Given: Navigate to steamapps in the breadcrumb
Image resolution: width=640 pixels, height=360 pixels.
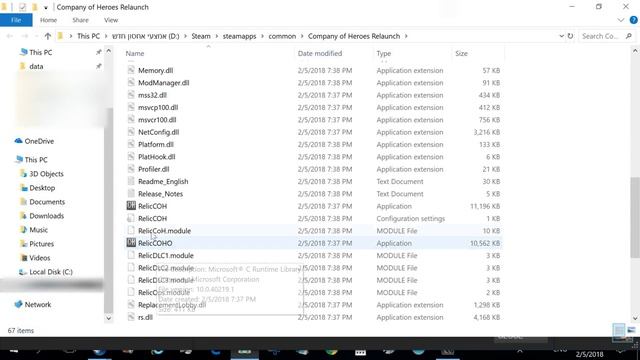Looking at the screenshot, I should [239, 36].
